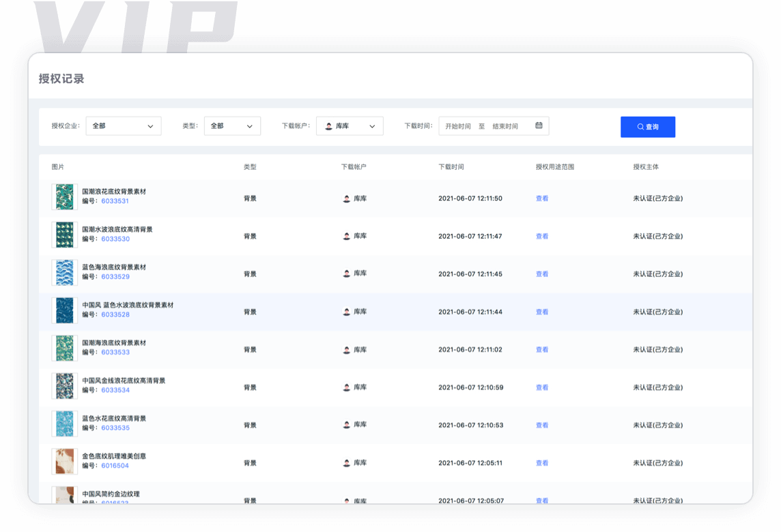781x532 pixels.
Task: Click the 开始时间 start date field
Action: 458,126
